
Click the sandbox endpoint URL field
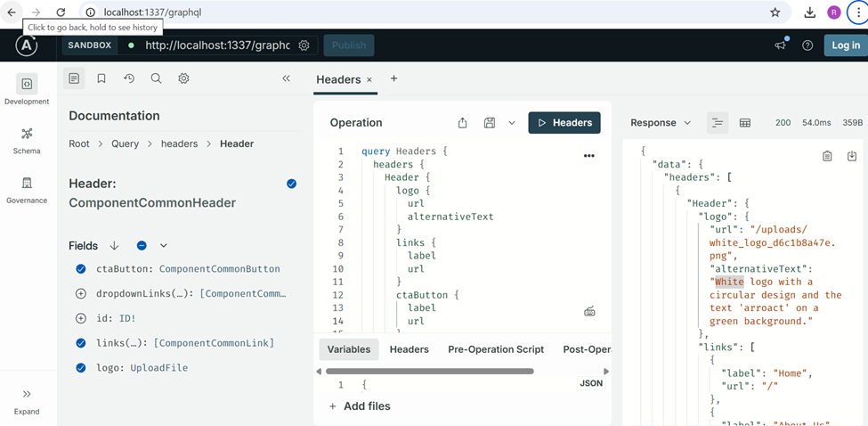(217, 45)
